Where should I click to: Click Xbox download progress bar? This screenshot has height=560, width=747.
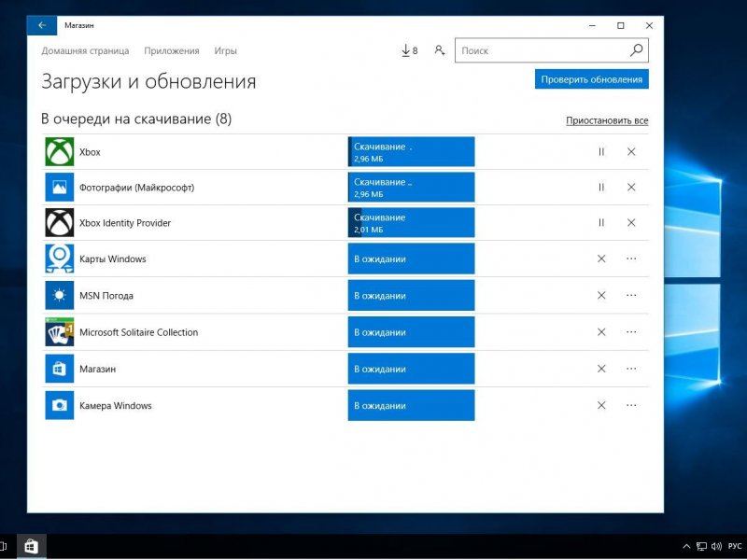click(411, 152)
